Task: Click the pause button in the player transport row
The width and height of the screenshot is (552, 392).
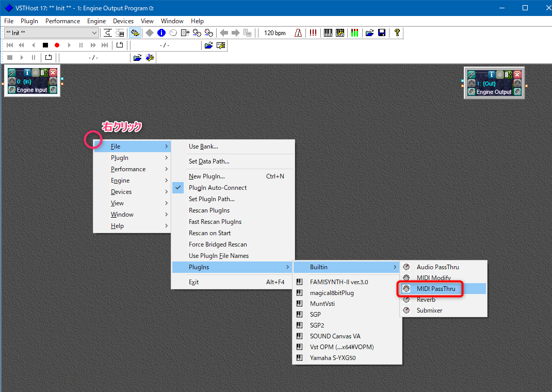Action: 81,45
